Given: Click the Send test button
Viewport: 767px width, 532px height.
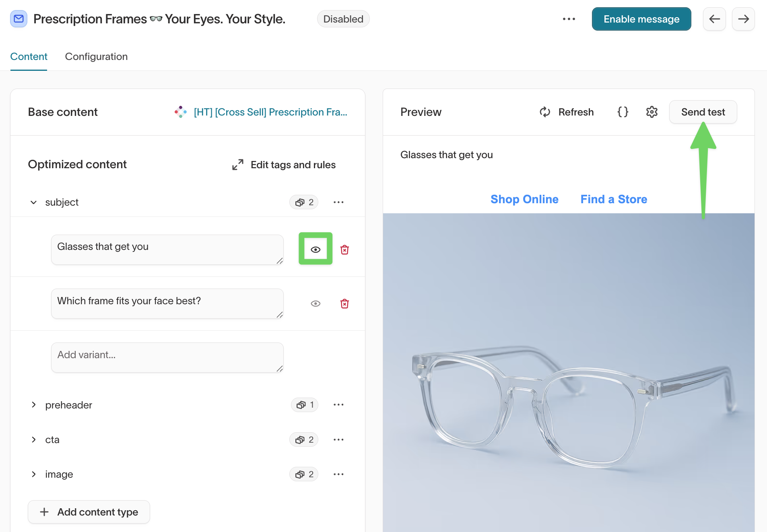Looking at the screenshot, I should 703,112.
